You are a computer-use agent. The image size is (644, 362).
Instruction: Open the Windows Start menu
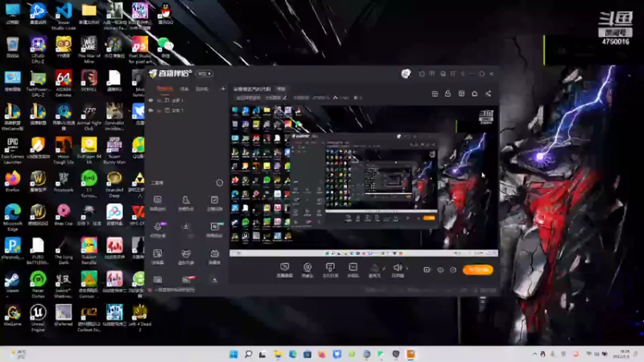pos(233,354)
